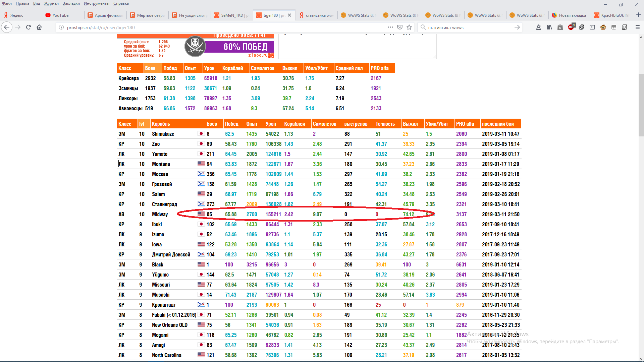Click the Дмитрий Донской ship name
644x362 pixels.
point(171,254)
